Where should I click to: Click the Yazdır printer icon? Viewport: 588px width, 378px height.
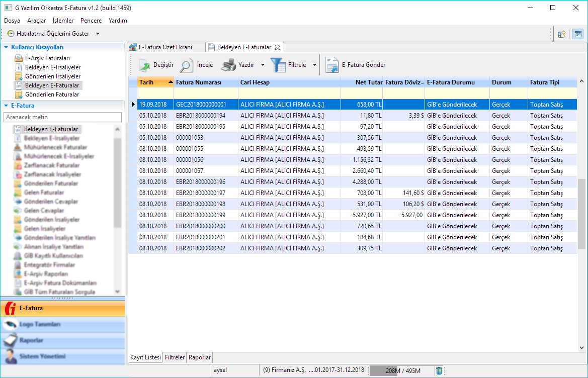229,65
